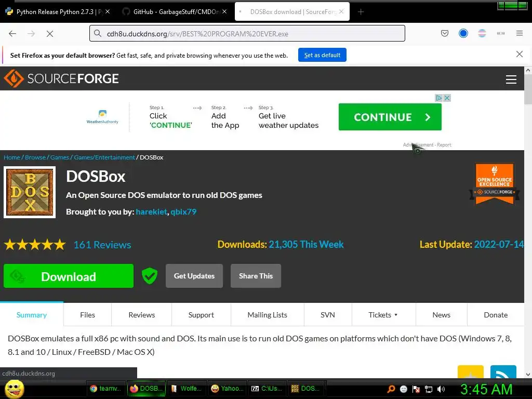
Task: Click the SourceForge logo
Action: 61,78
